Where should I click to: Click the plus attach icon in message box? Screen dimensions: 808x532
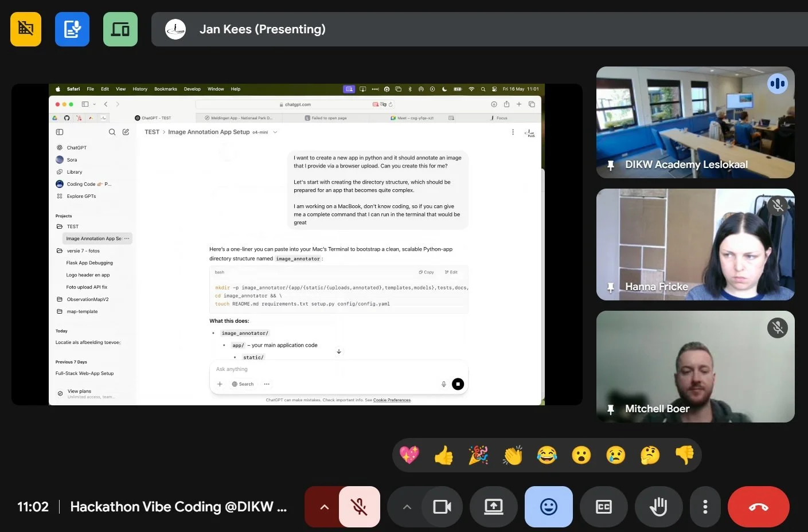click(x=220, y=384)
